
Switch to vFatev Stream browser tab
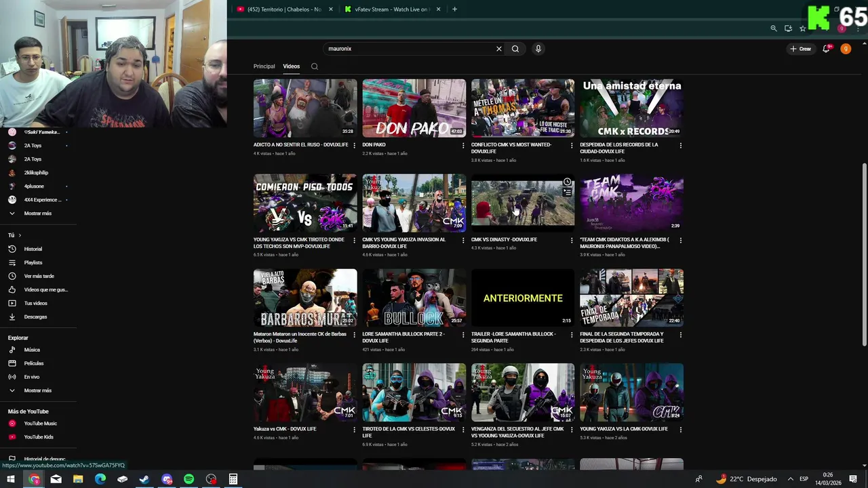(391, 9)
